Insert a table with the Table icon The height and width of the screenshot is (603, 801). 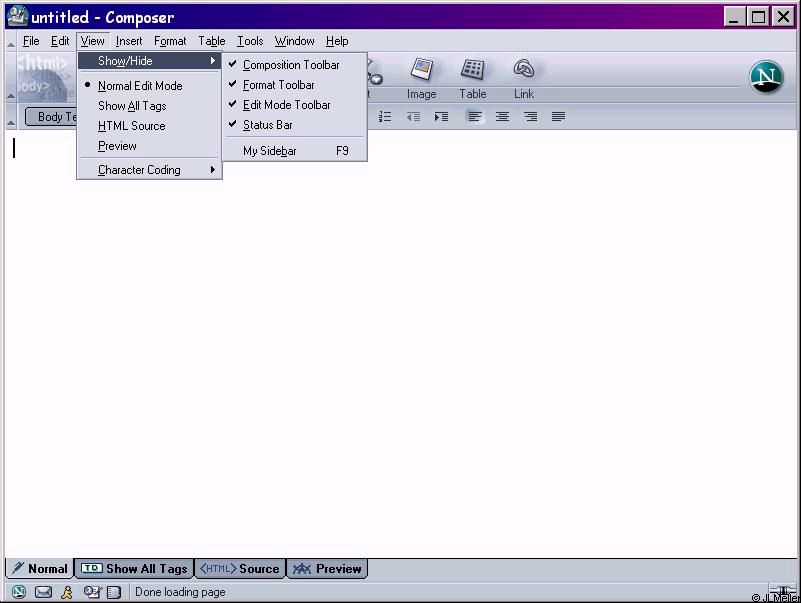tap(473, 77)
